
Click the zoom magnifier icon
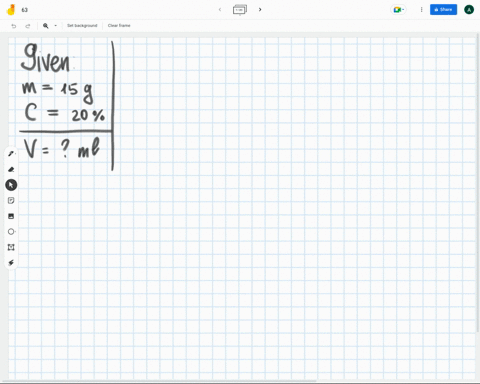point(46,26)
